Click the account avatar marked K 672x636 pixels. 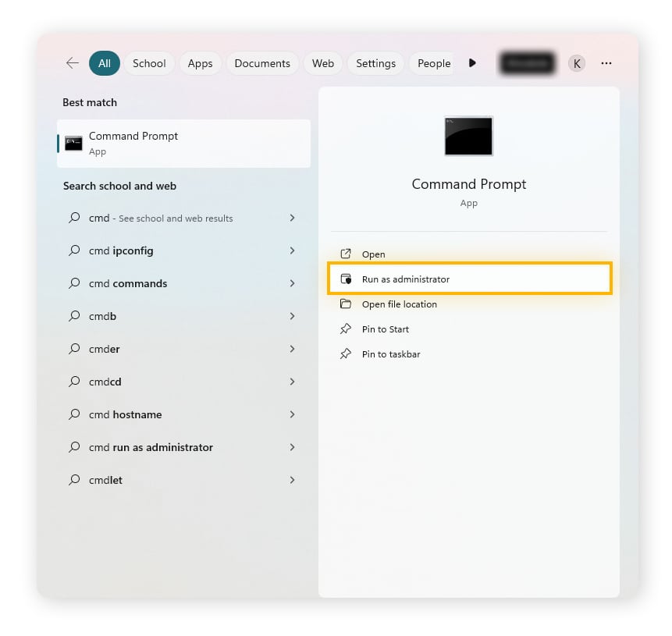coord(576,63)
